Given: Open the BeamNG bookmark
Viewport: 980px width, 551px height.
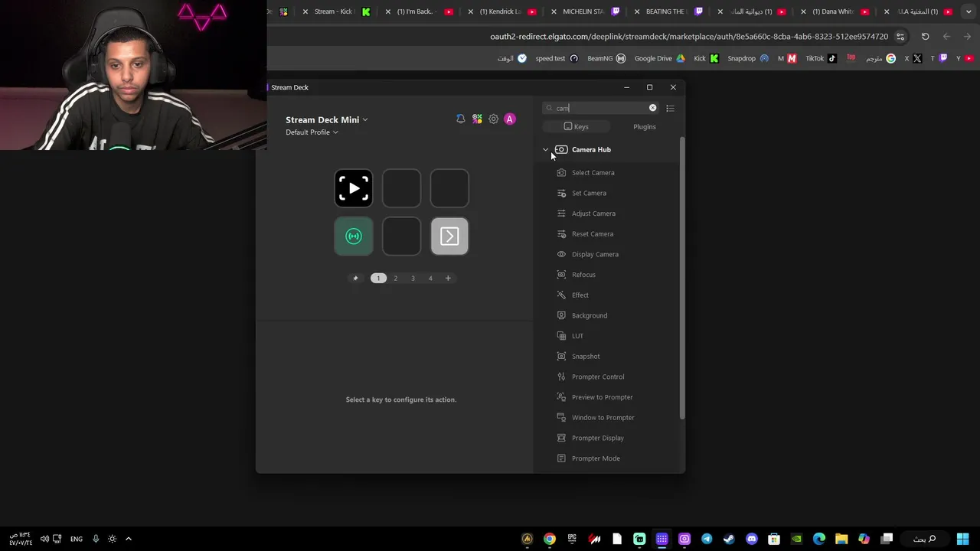Looking at the screenshot, I should pos(606,58).
